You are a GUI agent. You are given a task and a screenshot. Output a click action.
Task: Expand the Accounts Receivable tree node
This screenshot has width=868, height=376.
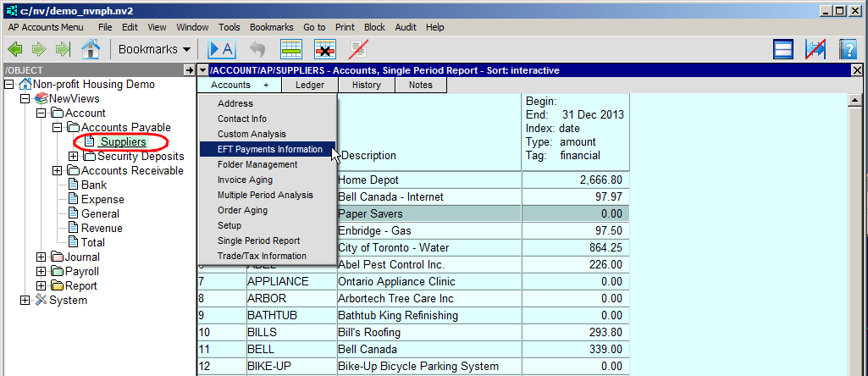[x=57, y=171]
